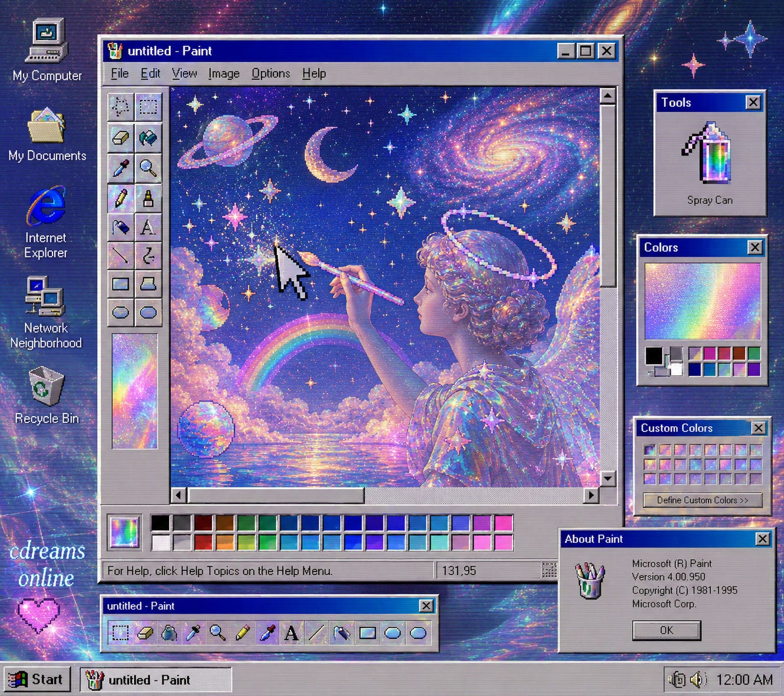Choose white in the bottom color palette
The image size is (784, 696).
[160, 542]
